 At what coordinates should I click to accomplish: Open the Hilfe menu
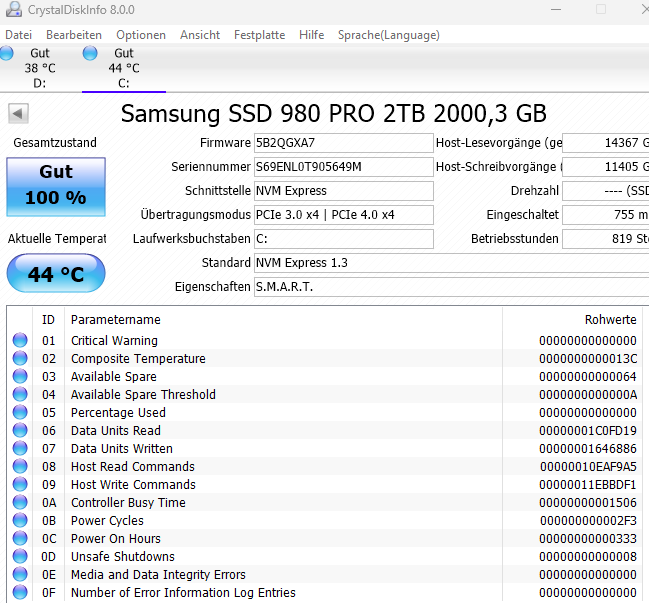pyautogui.click(x=312, y=35)
